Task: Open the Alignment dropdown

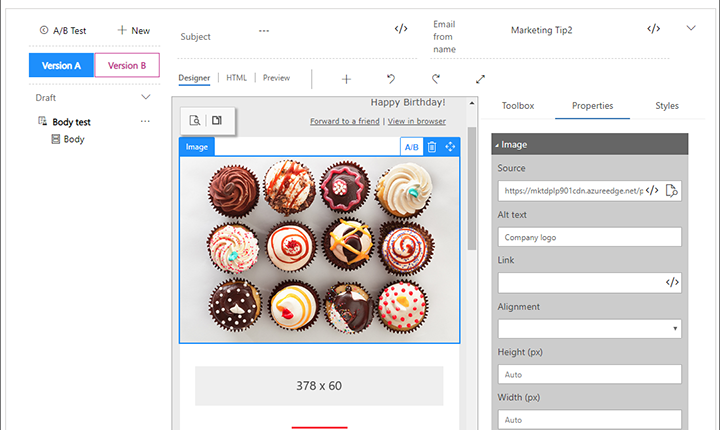Action: pyautogui.click(x=589, y=328)
